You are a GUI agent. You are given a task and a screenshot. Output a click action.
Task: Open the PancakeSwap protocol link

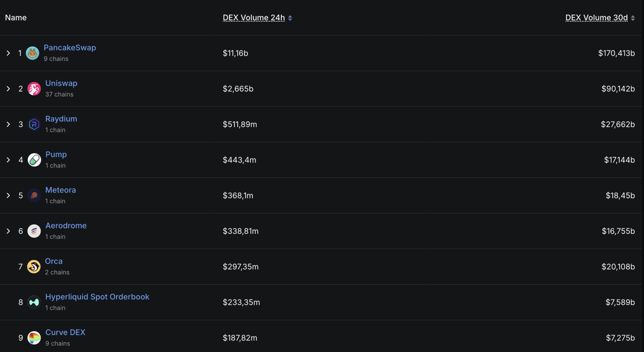[x=70, y=48]
